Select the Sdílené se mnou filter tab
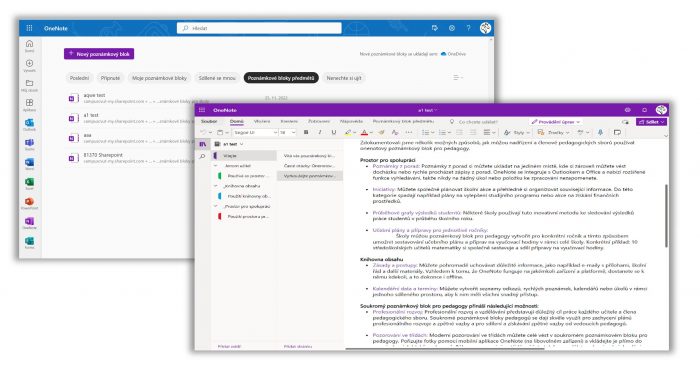 217,78
